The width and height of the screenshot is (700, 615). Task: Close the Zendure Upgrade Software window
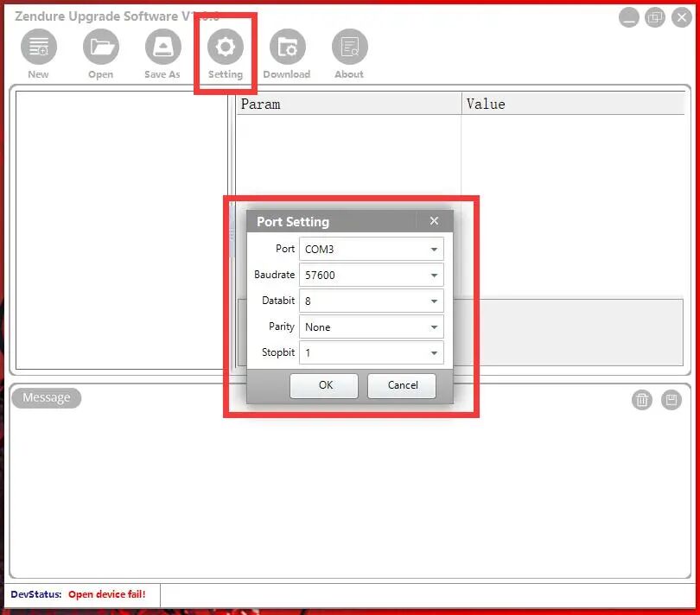coord(682,17)
